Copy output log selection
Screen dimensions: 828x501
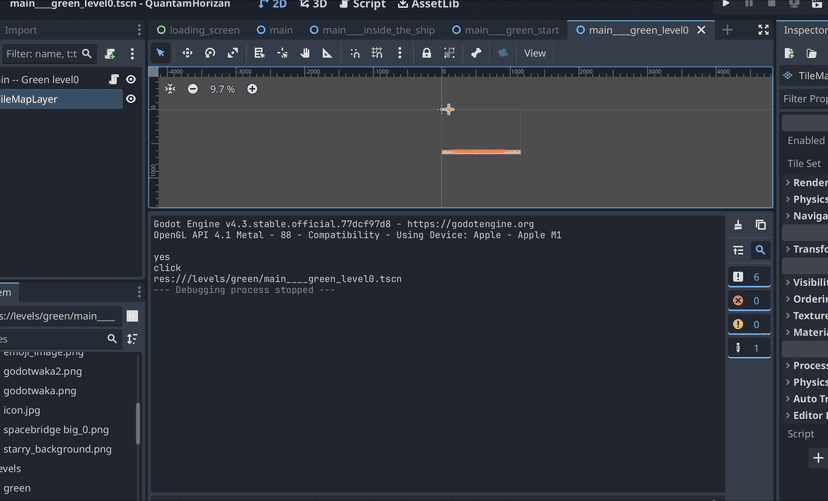tap(760, 225)
